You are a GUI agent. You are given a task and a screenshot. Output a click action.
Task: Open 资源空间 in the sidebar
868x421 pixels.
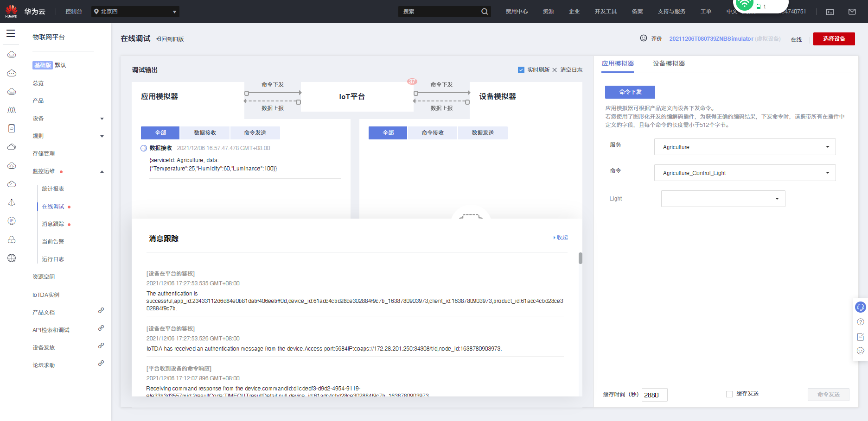point(44,277)
